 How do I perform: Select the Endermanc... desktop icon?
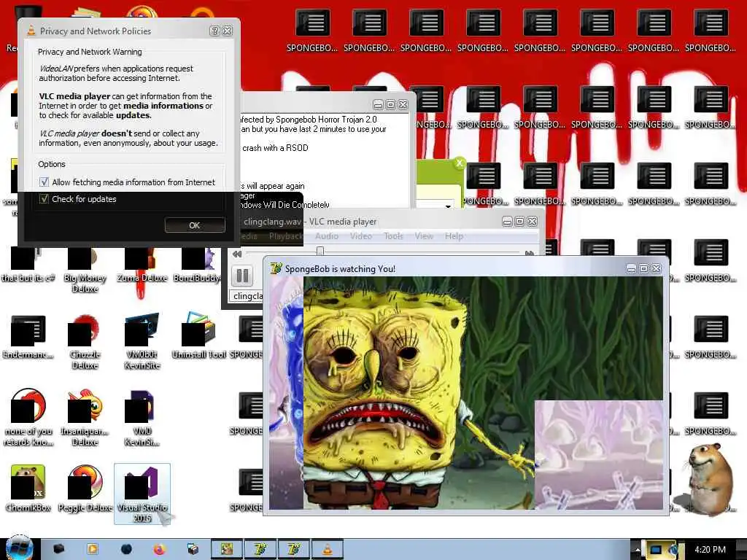click(x=28, y=337)
